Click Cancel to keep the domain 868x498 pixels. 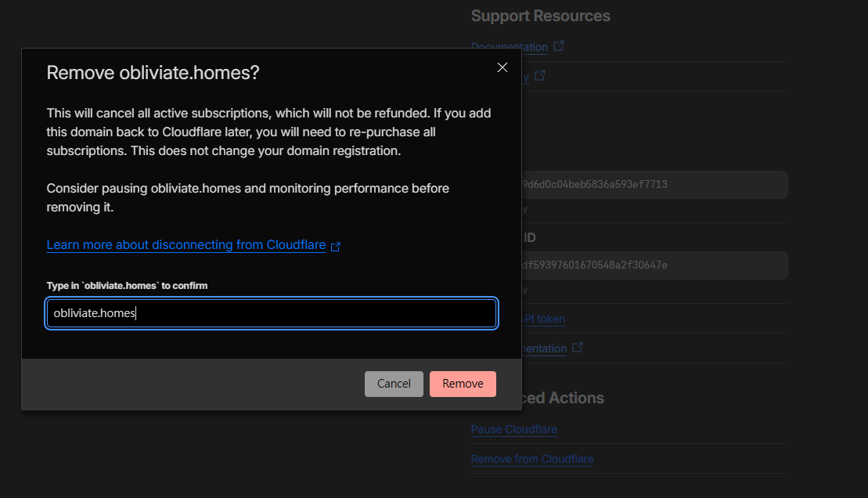tap(394, 384)
